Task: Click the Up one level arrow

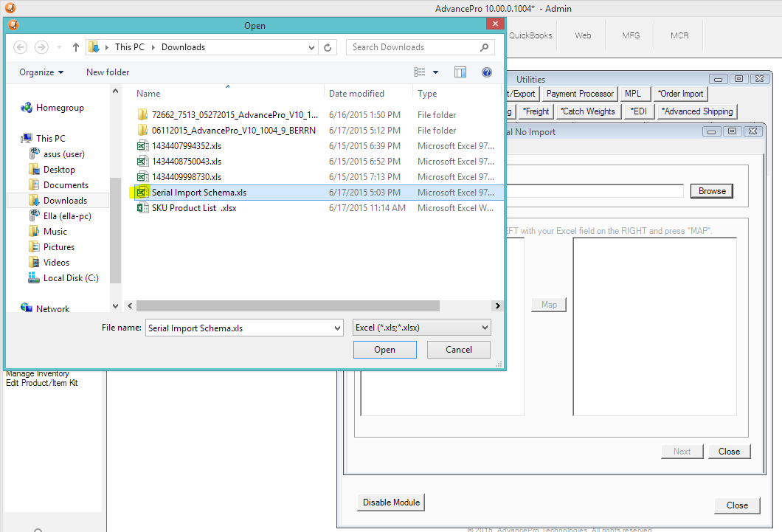Action: (75, 47)
